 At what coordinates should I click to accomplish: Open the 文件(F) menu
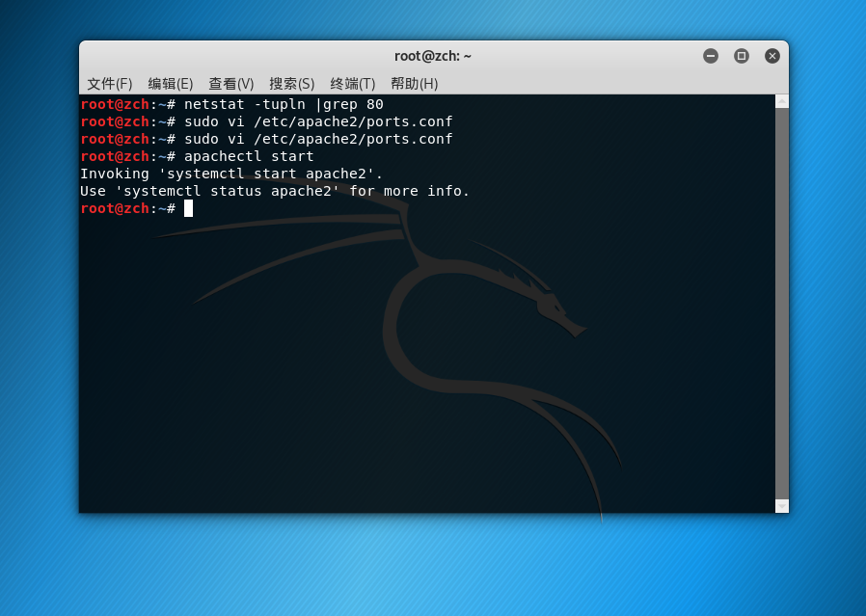(110, 84)
